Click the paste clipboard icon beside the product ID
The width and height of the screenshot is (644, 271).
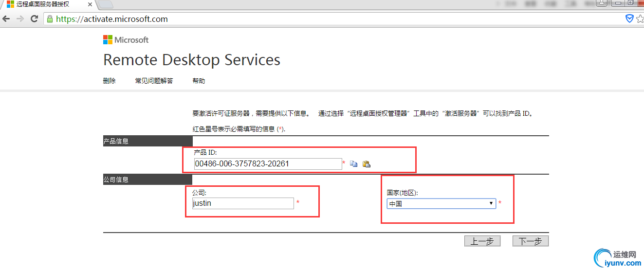pyautogui.click(x=367, y=164)
